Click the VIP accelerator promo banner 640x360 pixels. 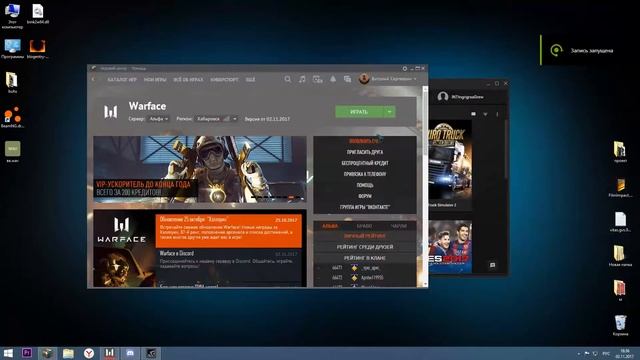pyautogui.click(x=200, y=169)
